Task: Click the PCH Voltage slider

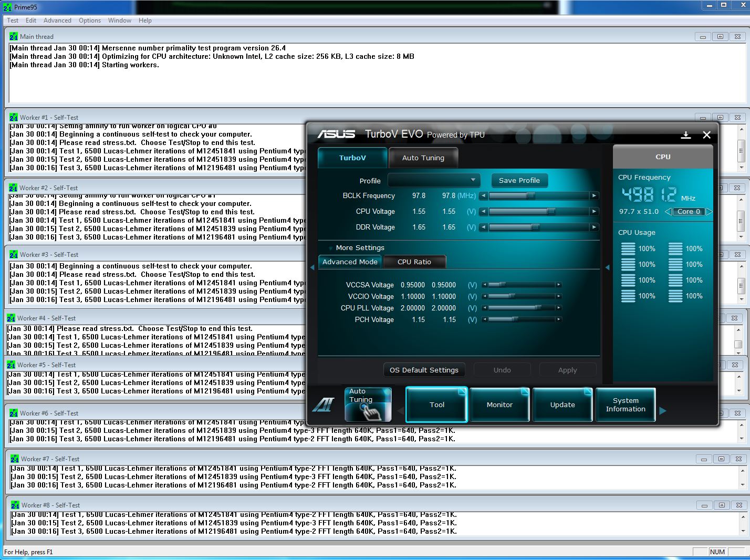Action: [x=522, y=319]
